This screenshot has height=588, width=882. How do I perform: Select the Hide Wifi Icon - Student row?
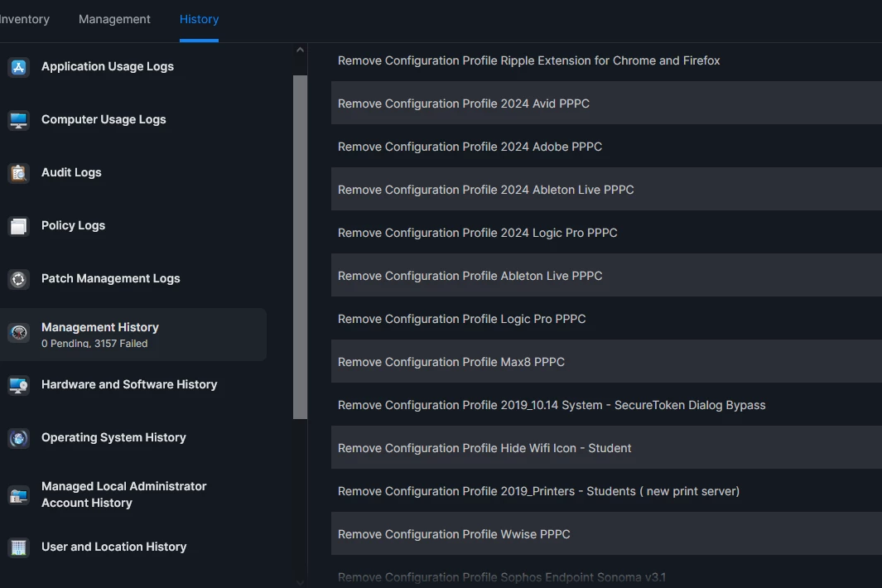(606, 448)
